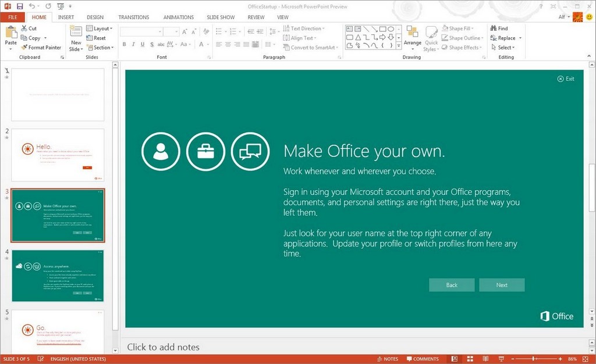Click the Paste clipboard icon
The width and height of the screenshot is (596, 364).
(10, 33)
